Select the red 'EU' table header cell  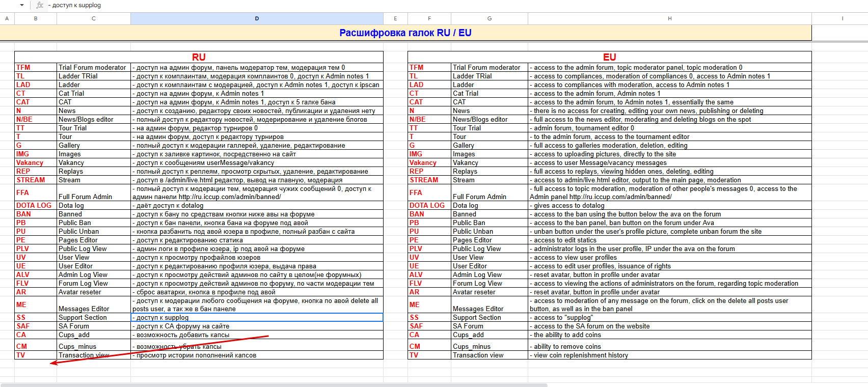[610, 57]
